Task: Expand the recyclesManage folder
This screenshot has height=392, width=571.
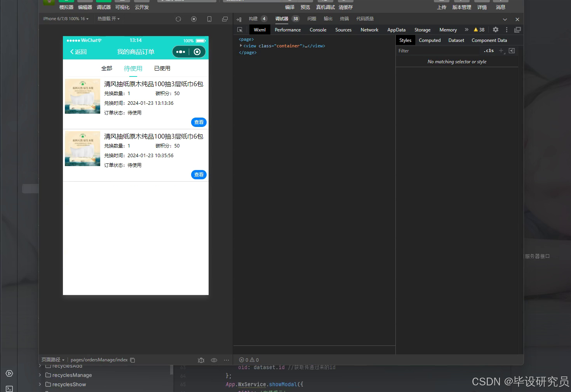Action: [x=40, y=375]
